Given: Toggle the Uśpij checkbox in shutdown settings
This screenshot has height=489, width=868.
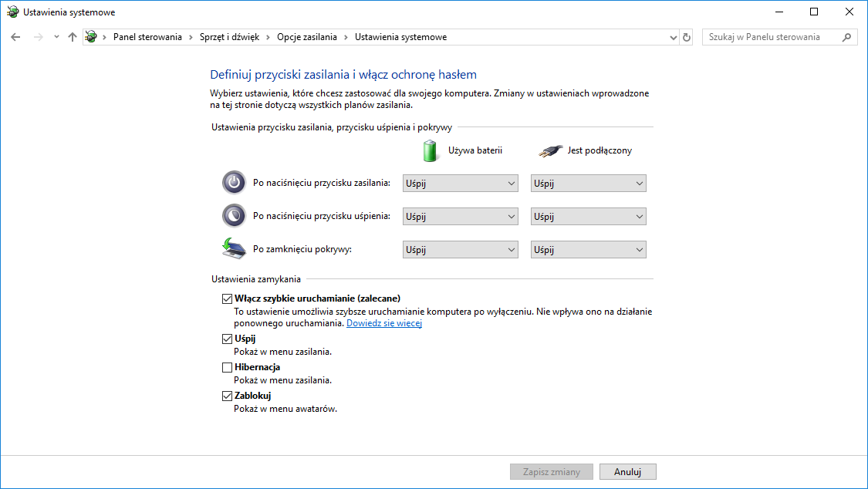Looking at the screenshot, I should pyautogui.click(x=227, y=339).
